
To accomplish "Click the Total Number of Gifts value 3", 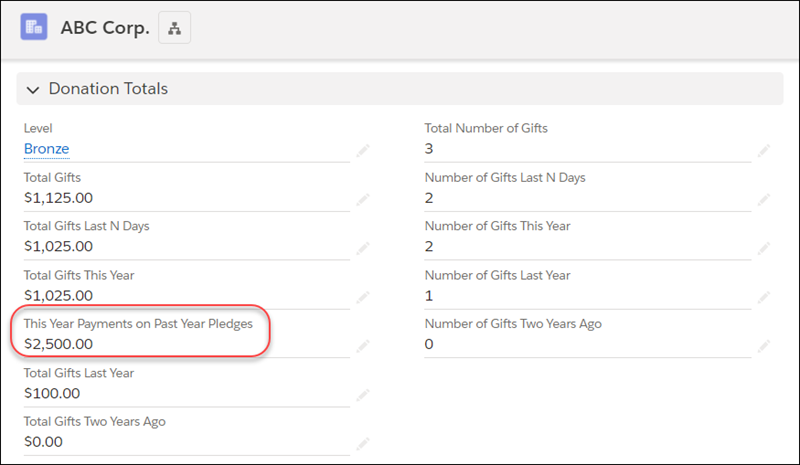I will coord(429,149).
